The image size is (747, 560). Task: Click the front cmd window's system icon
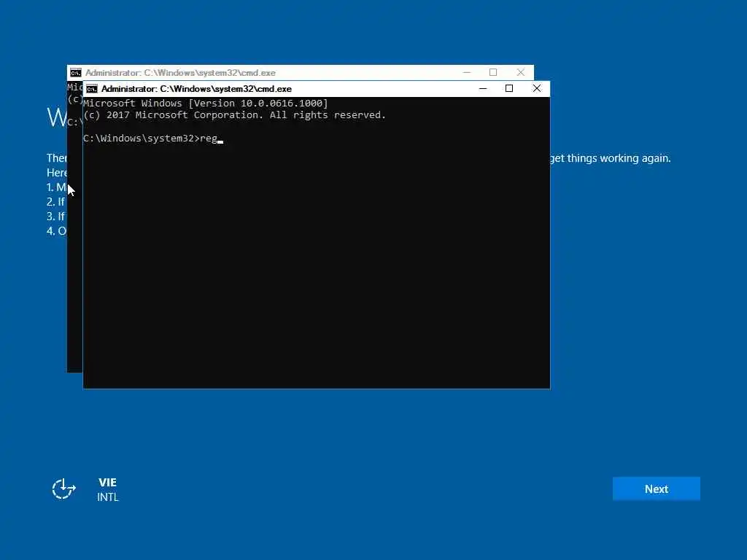[x=92, y=89]
